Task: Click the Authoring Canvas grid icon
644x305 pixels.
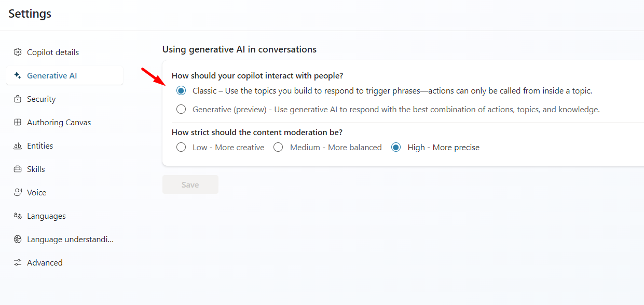Action: (x=18, y=123)
